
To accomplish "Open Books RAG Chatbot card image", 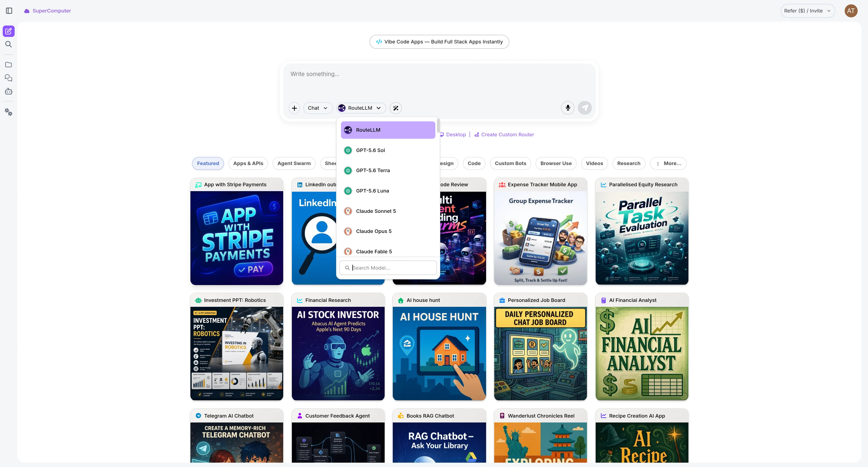I will (439, 443).
